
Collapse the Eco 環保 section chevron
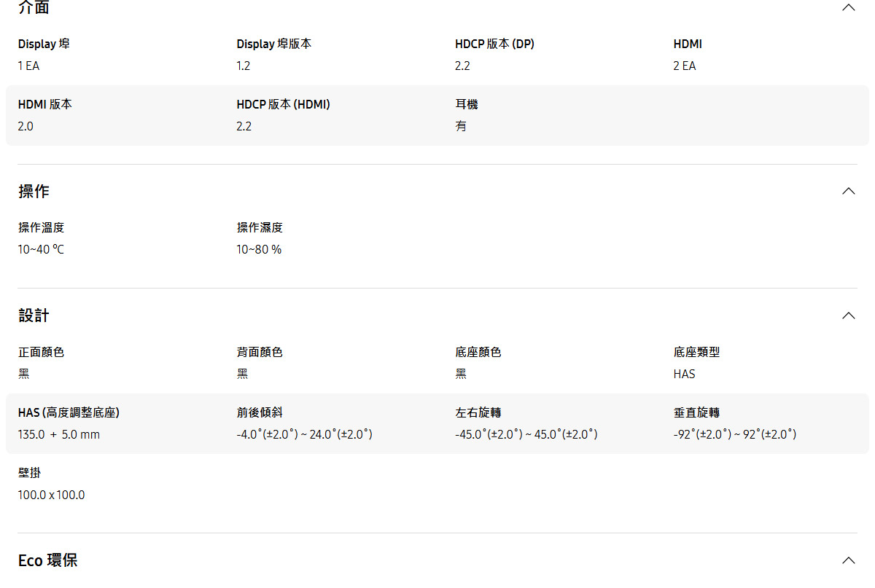[848, 560]
